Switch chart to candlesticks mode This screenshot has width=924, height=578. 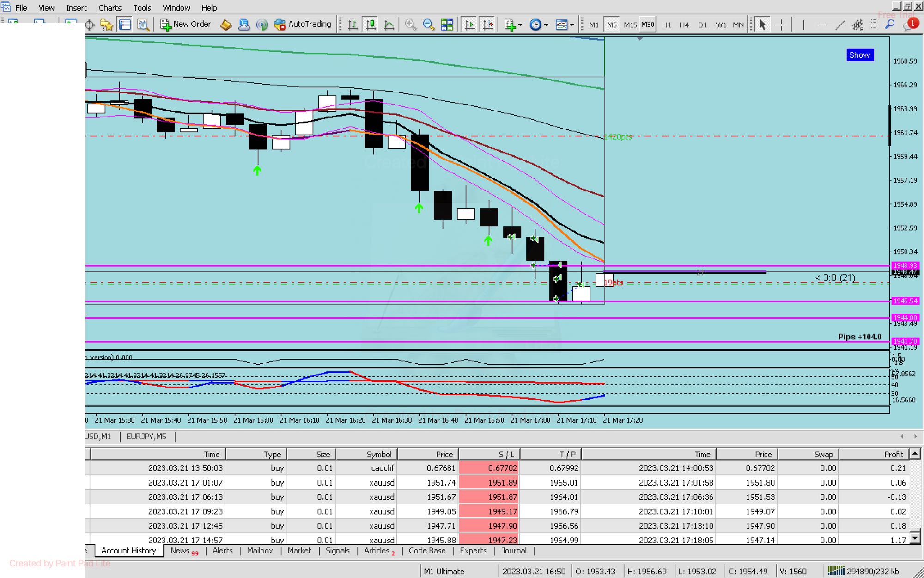coord(371,25)
